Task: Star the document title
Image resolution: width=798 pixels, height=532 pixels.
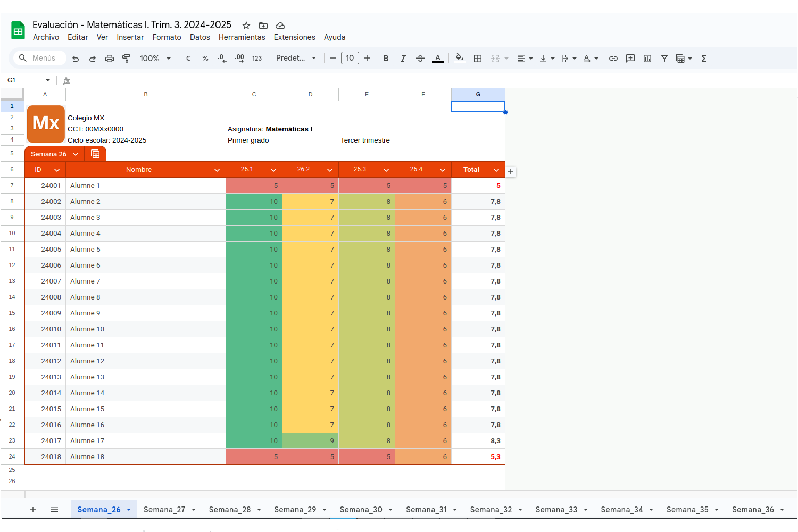Action: pos(246,26)
